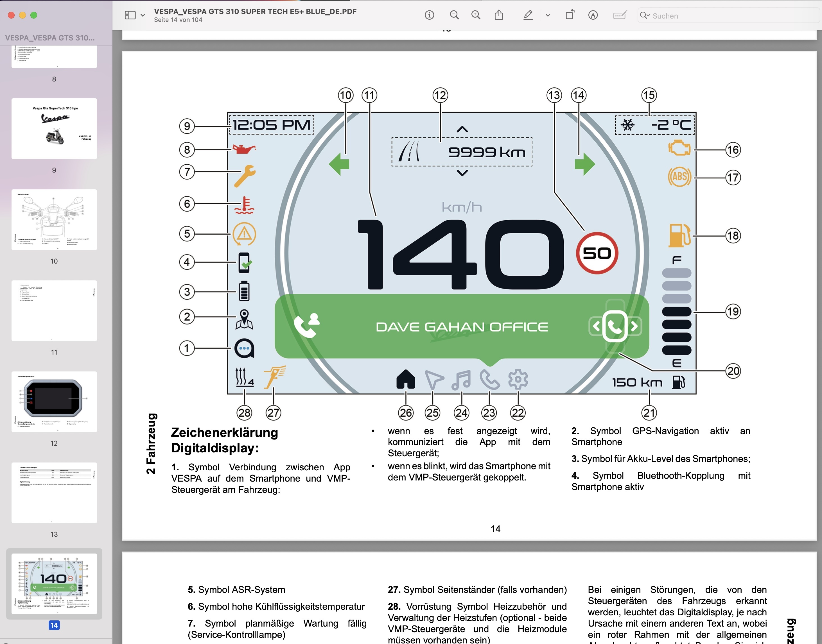Screen dimensions: 822x644
Task: Open search options magnifier dropdown
Action: click(x=645, y=15)
